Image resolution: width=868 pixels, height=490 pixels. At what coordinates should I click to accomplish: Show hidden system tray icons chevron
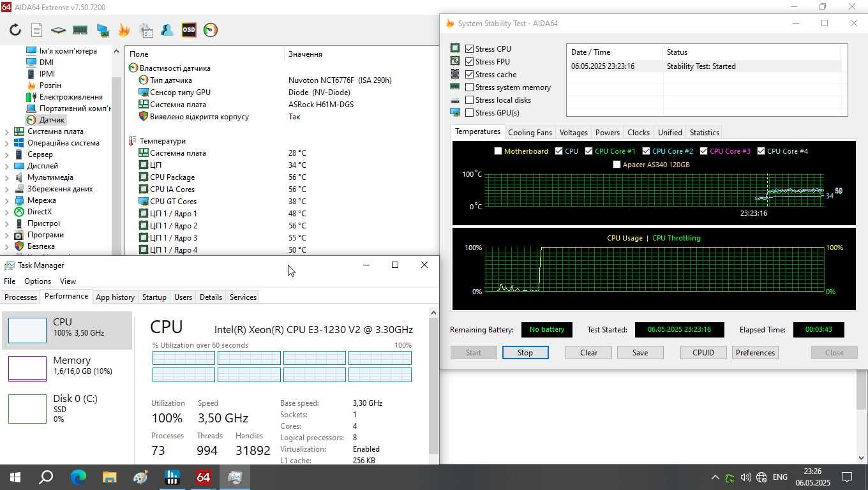click(x=715, y=477)
